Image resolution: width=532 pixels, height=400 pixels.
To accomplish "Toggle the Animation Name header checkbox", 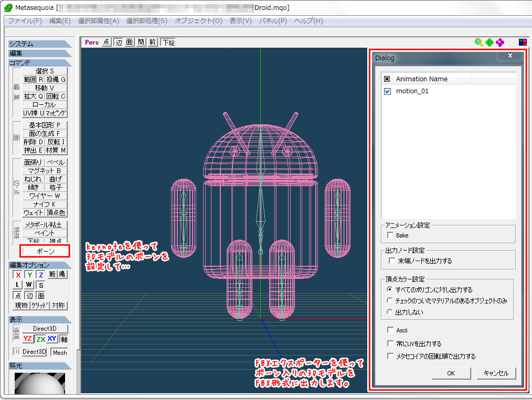I will point(387,79).
